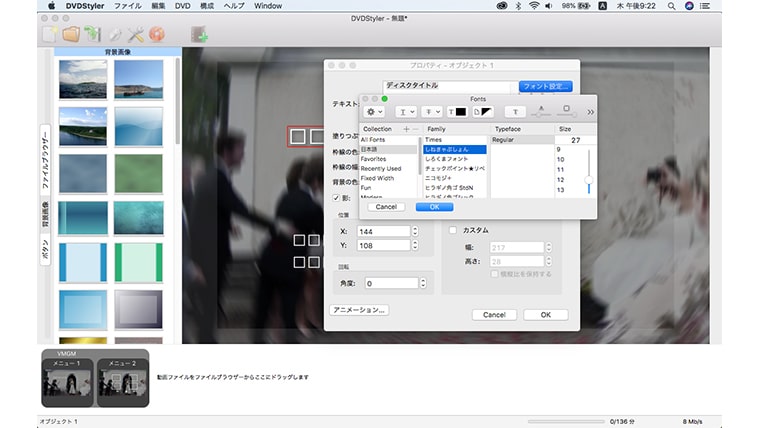Confirm the properties dialog with OK
This screenshot has height=428, width=760.
(x=546, y=315)
